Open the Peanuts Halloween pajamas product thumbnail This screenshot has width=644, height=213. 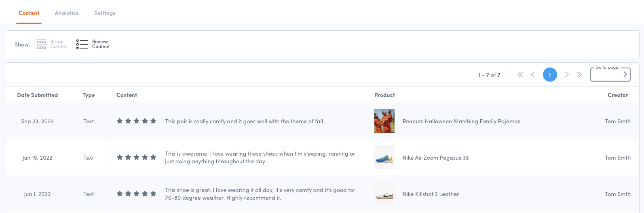click(x=384, y=121)
